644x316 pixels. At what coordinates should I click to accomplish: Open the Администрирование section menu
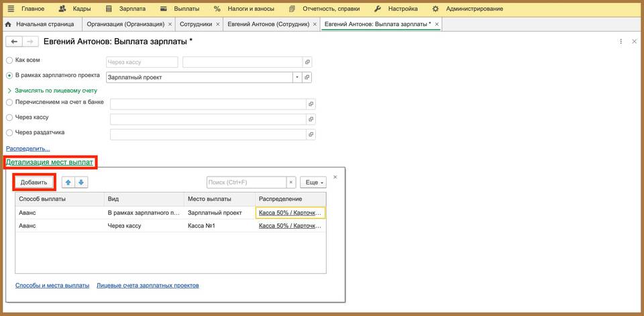coord(468,9)
